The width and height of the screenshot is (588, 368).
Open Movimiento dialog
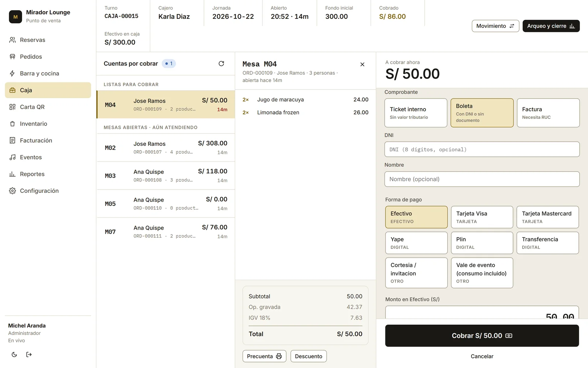(x=495, y=26)
